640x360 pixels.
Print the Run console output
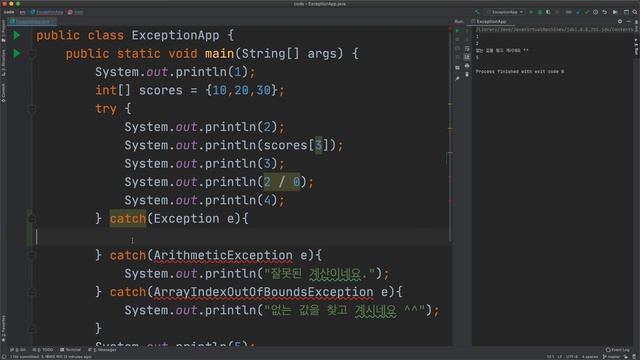pyautogui.click(x=467, y=66)
